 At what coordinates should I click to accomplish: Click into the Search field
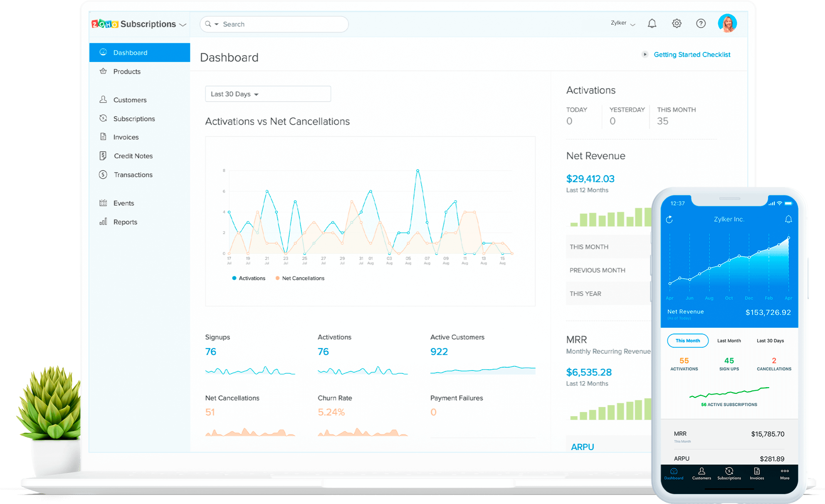(x=274, y=24)
